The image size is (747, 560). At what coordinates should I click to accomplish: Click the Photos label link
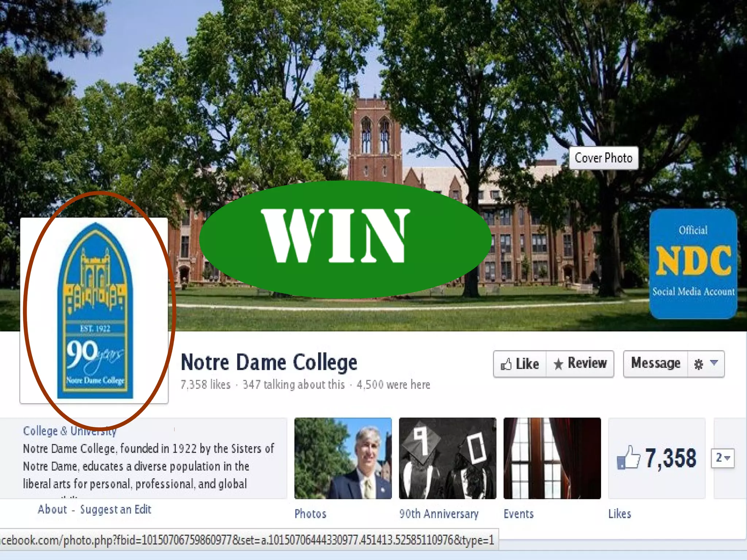[310, 514]
